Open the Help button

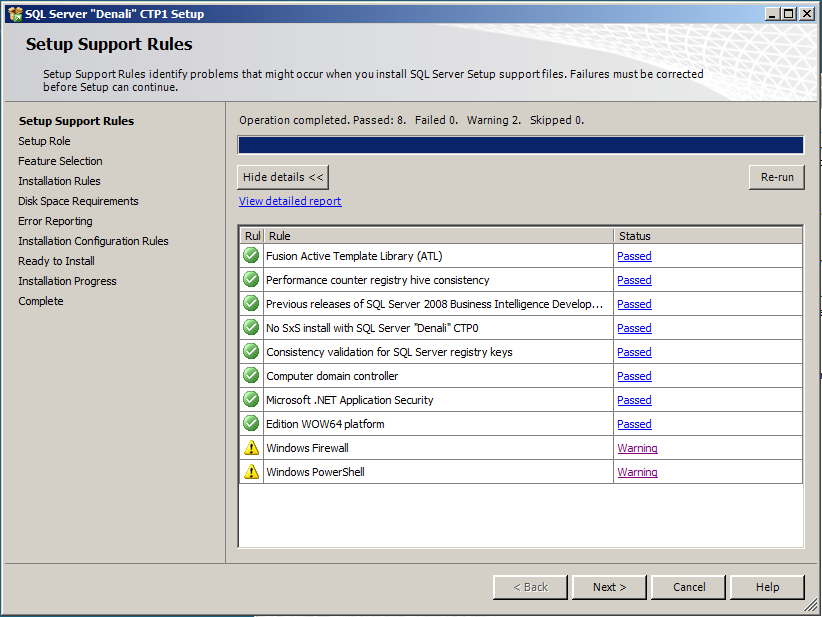click(767, 587)
